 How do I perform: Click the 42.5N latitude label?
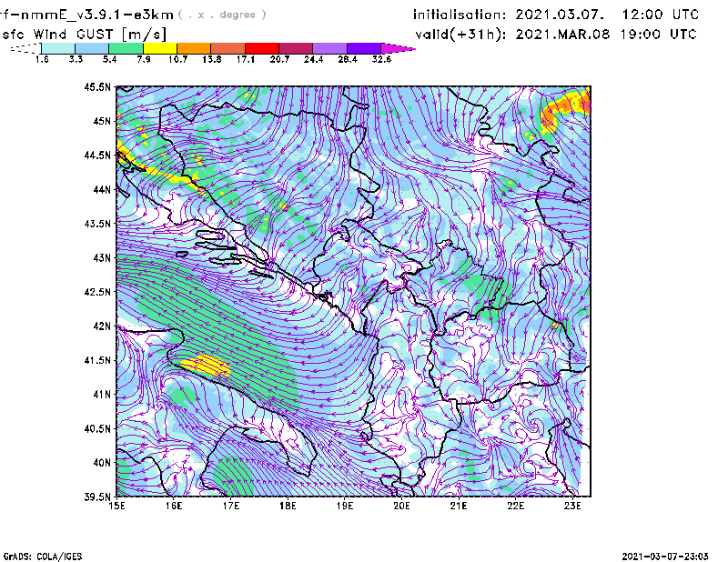(x=97, y=292)
